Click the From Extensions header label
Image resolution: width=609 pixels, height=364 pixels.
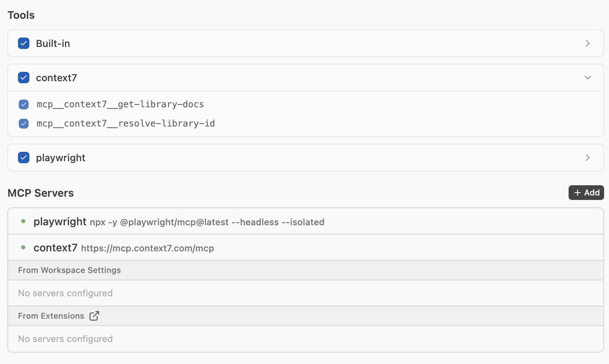coord(51,316)
